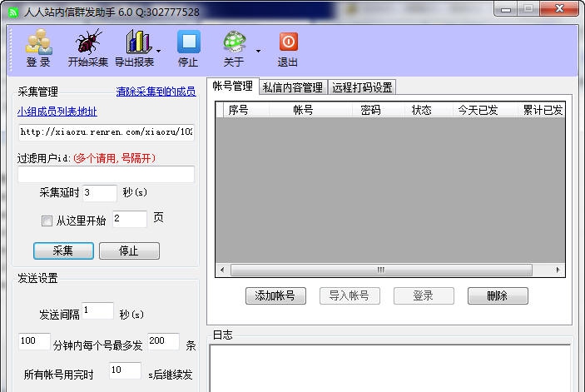This screenshot has height=392, width=585.
Task: Click the 删除 button
Action: coord(498,295)
